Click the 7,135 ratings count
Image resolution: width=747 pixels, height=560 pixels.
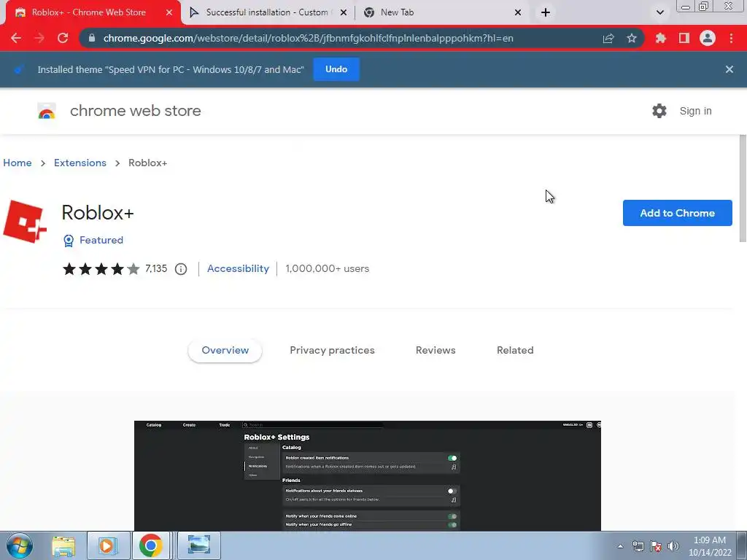(x=156, y=268)
